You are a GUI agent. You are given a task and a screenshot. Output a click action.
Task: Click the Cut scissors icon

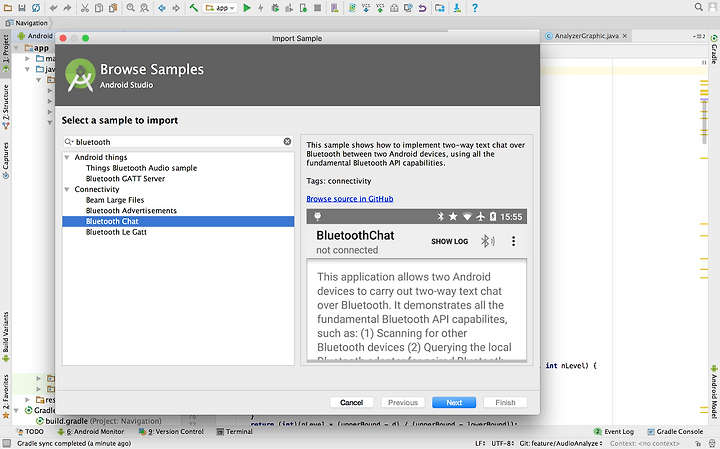point(84,8)
